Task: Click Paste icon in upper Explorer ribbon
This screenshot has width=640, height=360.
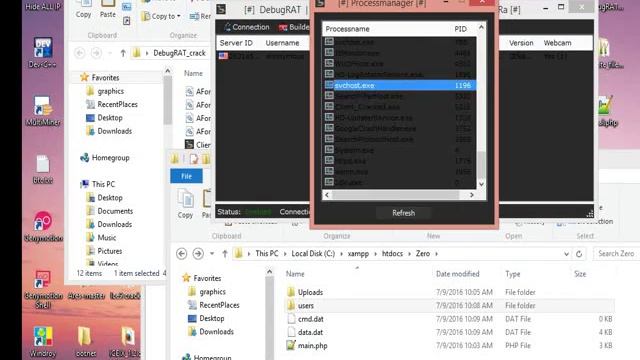Action: [x=108, y=9]
